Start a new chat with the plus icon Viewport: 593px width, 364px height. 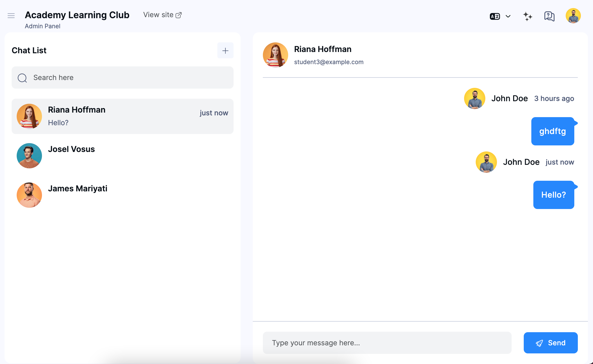[225, 50]
